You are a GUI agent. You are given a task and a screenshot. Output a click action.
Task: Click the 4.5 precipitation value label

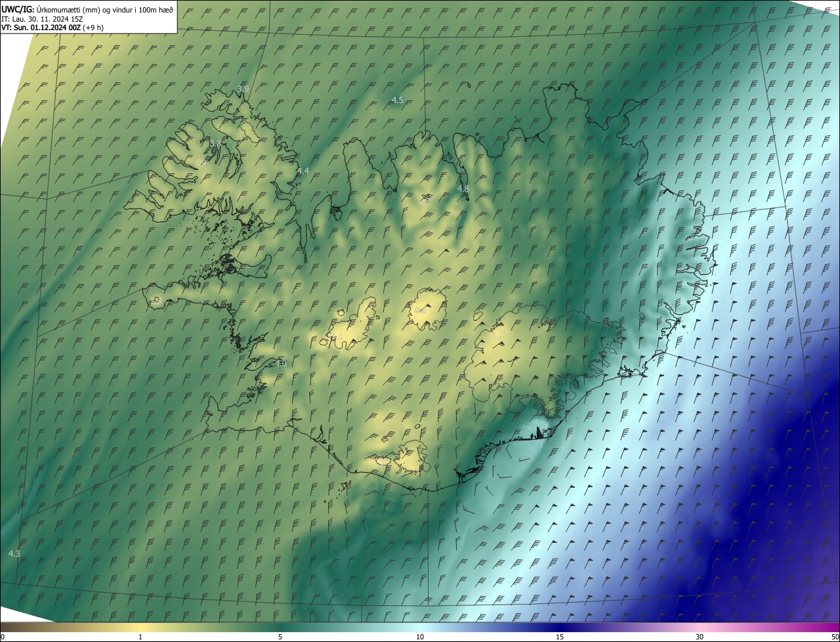click(397, 100)
